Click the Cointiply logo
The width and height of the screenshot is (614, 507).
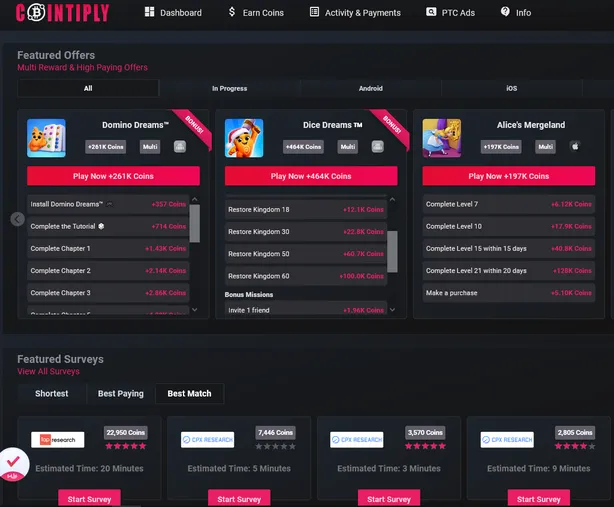[62, 13]
